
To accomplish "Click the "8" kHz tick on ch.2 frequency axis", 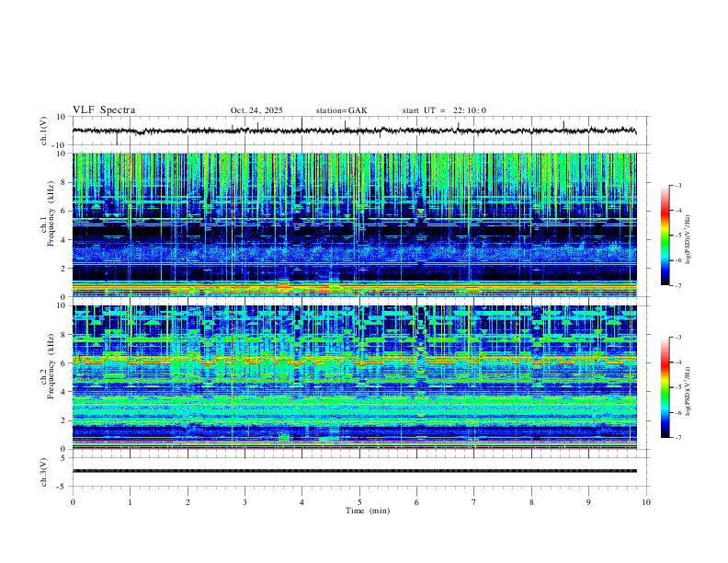I will coord(64,335).
